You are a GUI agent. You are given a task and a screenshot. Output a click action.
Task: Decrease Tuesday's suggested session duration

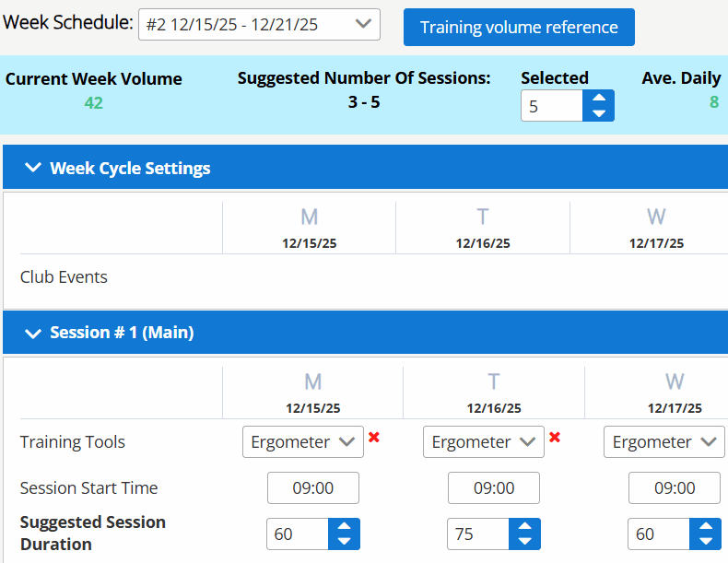(525, 542)
